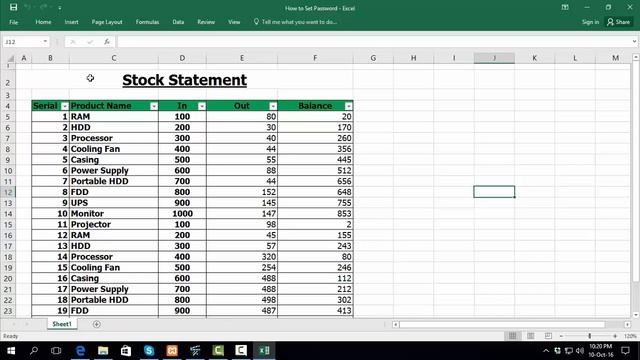Switch to Page Layout view icon

pos(531,336)
